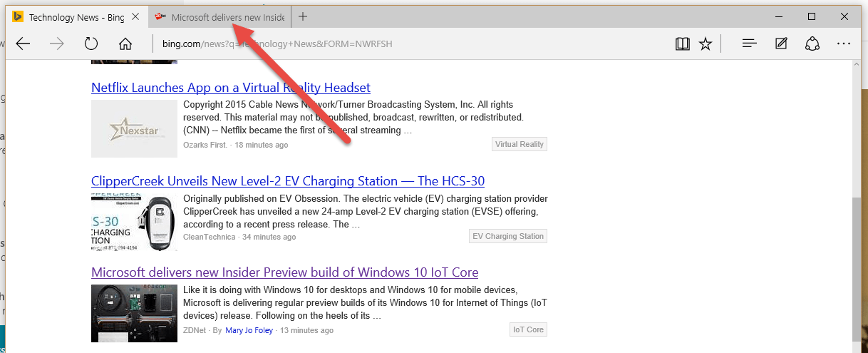Screen dimensions: 868x353
Task: Switch to Technology News - Bing tab
Action: [x=77, y=16]
